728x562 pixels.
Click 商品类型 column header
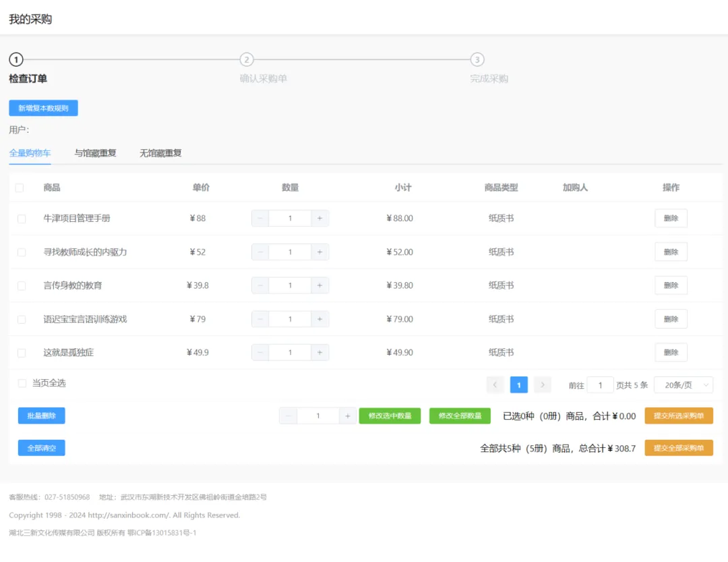(501, 188)
